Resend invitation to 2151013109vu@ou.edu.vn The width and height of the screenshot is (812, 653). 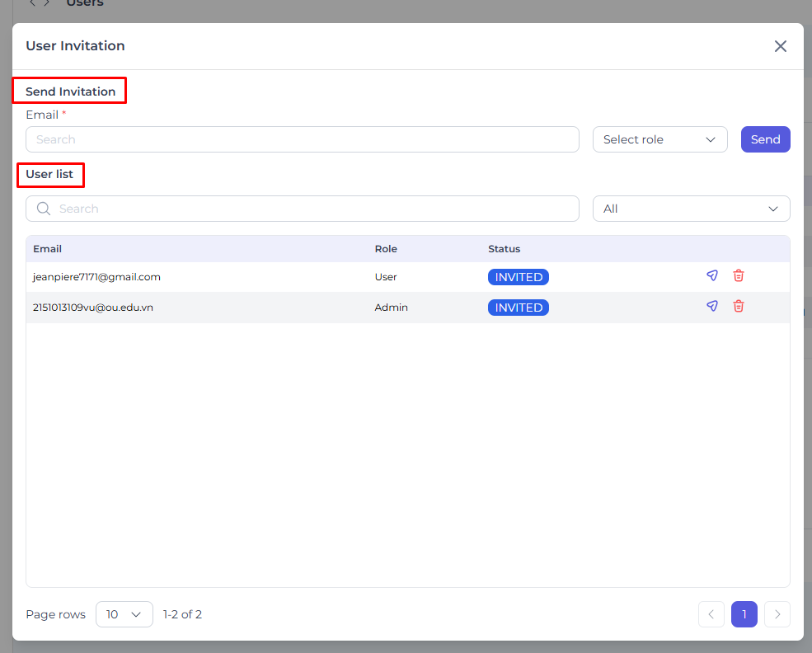tap(712, 306)
